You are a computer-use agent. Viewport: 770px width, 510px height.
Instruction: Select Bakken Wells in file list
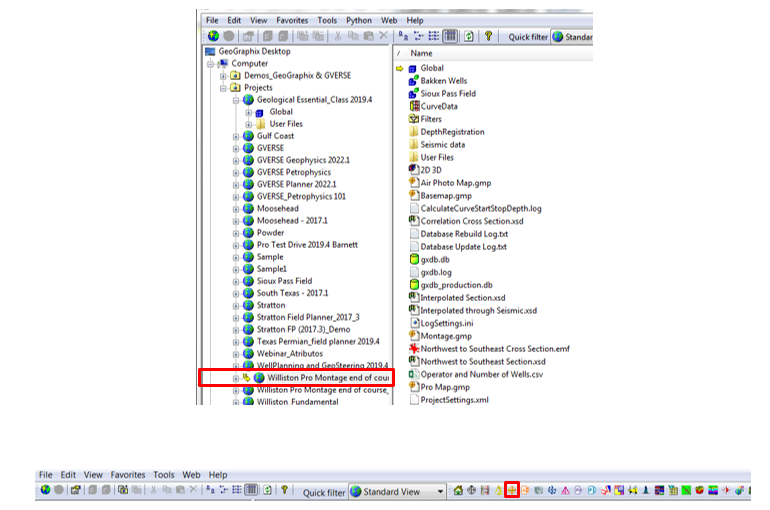(x=443, y=81)
